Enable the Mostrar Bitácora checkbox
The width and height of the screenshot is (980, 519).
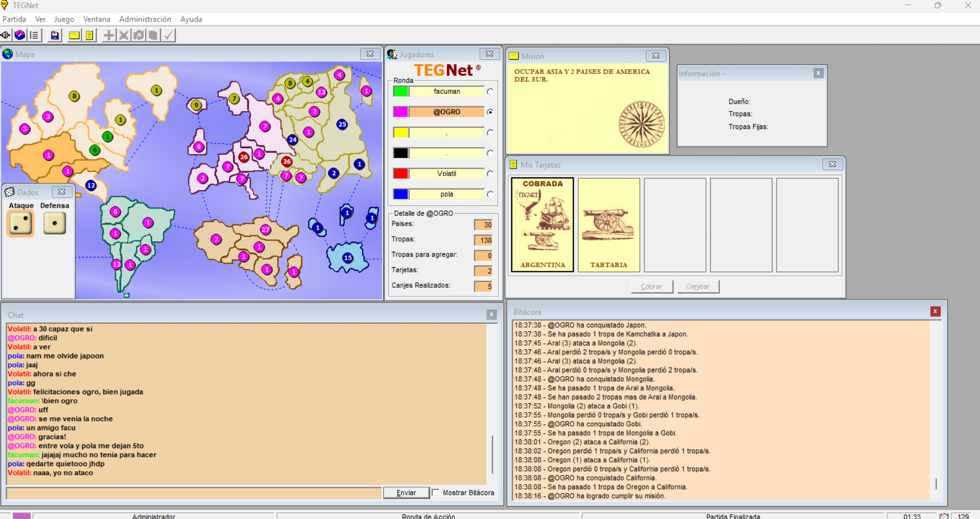click(x=436, y=493)
